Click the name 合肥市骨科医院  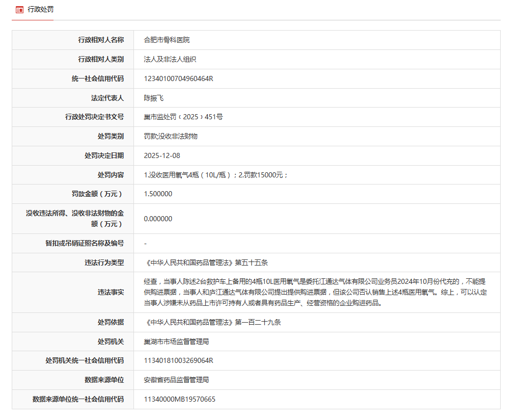click(x=167, y=40)
